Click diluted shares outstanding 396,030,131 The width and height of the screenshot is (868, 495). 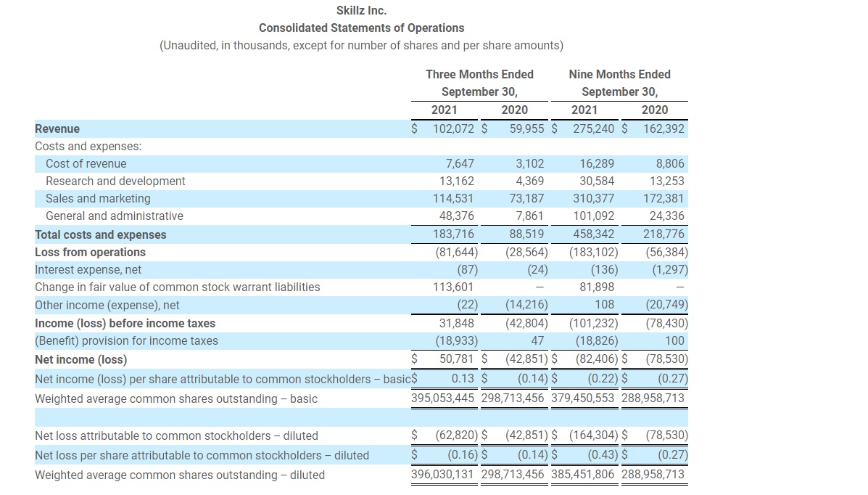pos(443,475)
